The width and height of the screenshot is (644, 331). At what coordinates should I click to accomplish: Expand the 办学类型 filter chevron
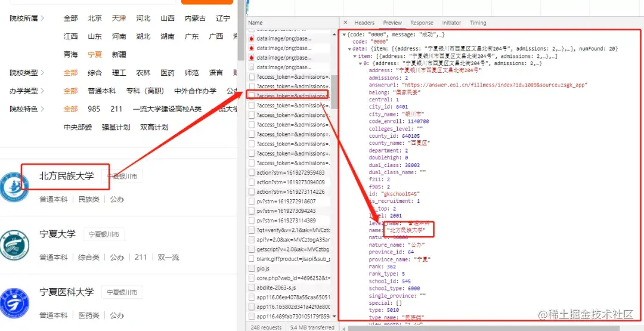42,91
